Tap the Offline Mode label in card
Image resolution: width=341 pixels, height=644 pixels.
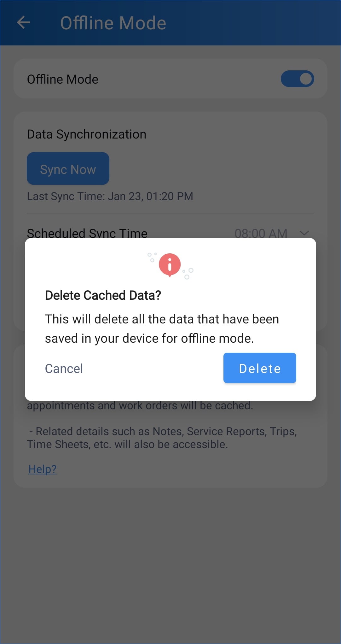tap(63, 79)
